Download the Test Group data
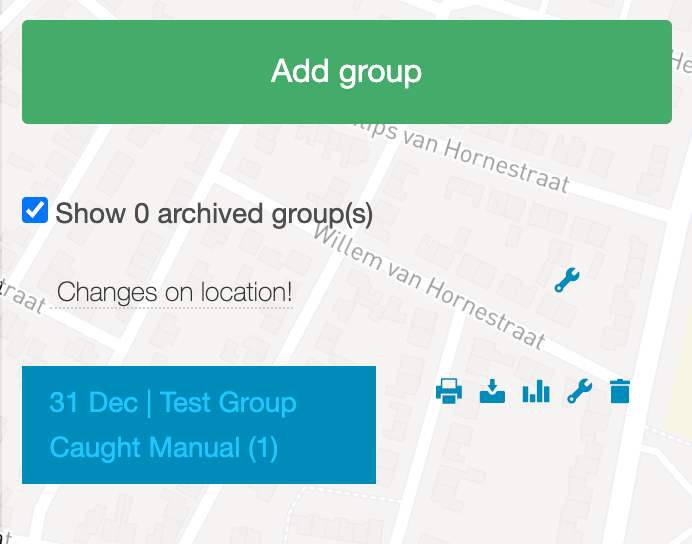Screen dimensions: 692x544 493,392
